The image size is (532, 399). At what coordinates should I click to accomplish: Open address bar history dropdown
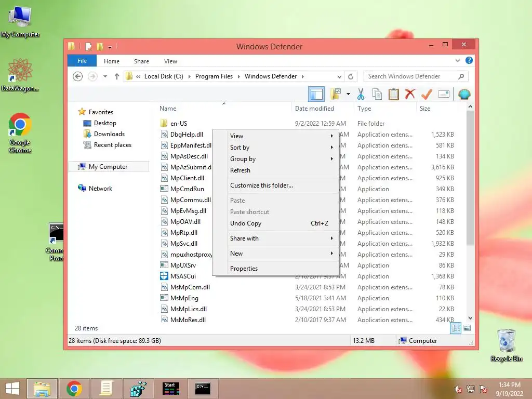click(x=339, y=76)
